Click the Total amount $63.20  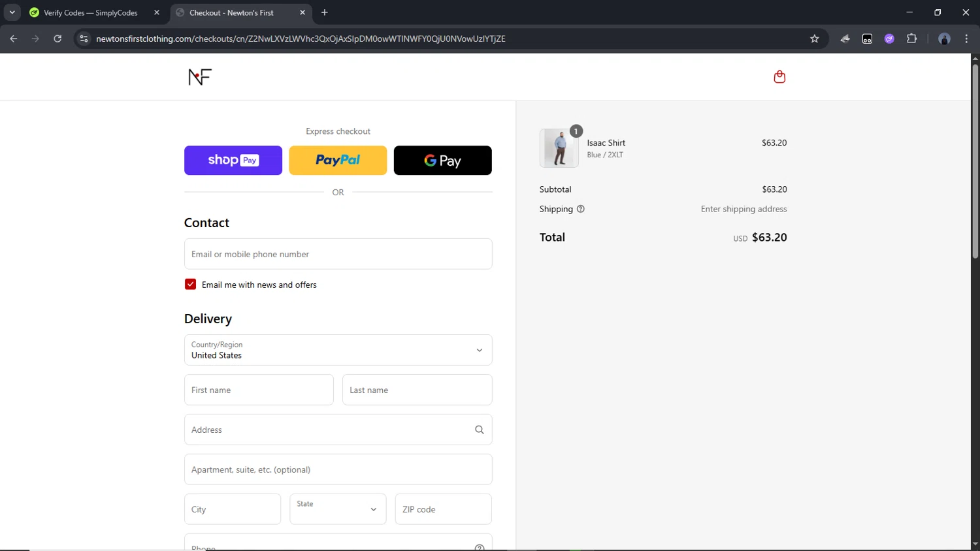pos(769,237)
